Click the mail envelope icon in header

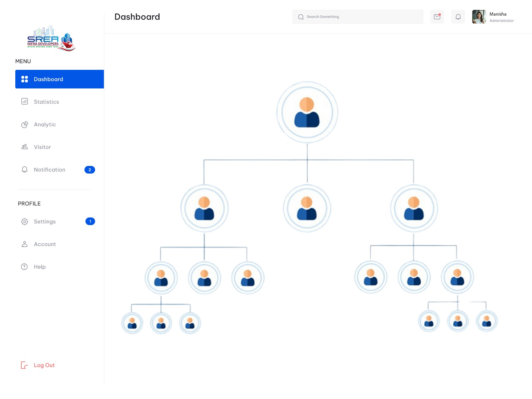coord(437,17)
